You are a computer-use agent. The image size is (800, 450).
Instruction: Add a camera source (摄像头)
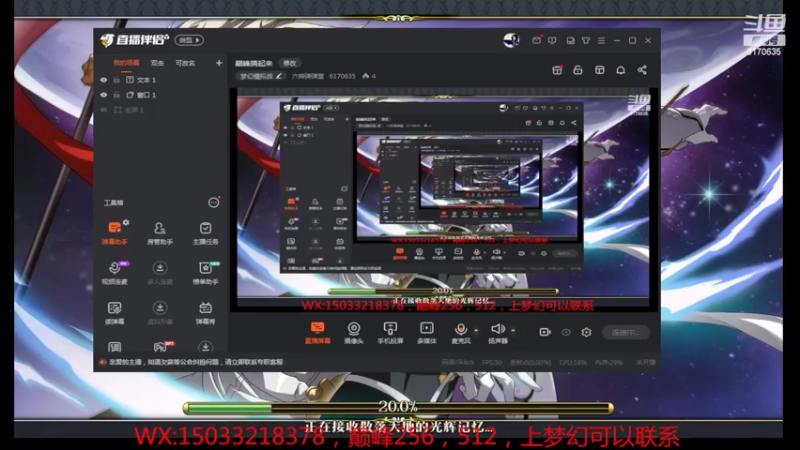[354, 333]
